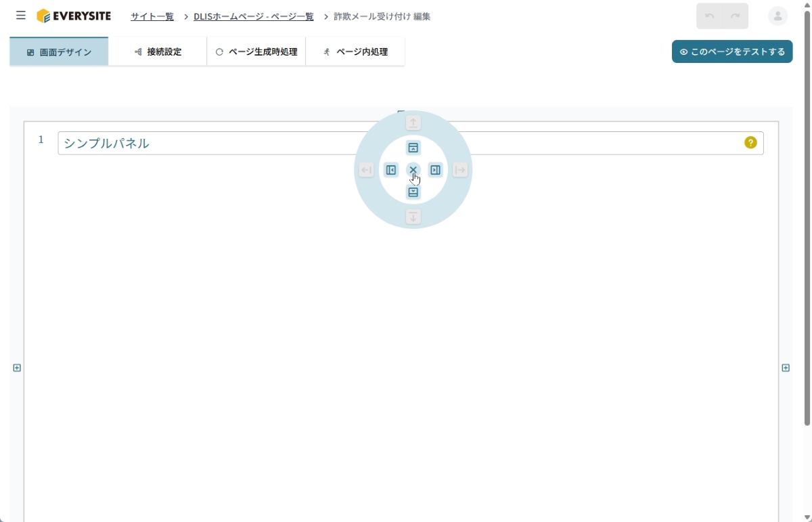Click the right-arrow icon on the outer ring
The height and width of the screenshot is (522, 812).
pos(460,170)
